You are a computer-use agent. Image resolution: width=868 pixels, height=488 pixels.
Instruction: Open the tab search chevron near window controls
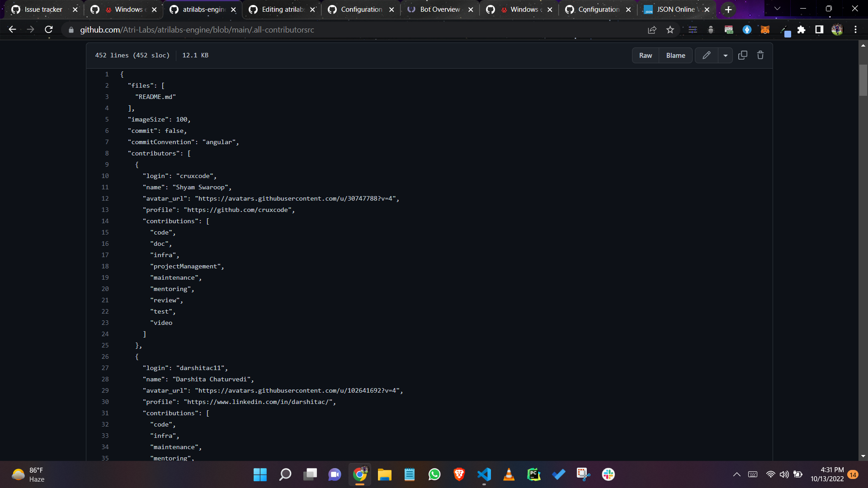point(777,8)
